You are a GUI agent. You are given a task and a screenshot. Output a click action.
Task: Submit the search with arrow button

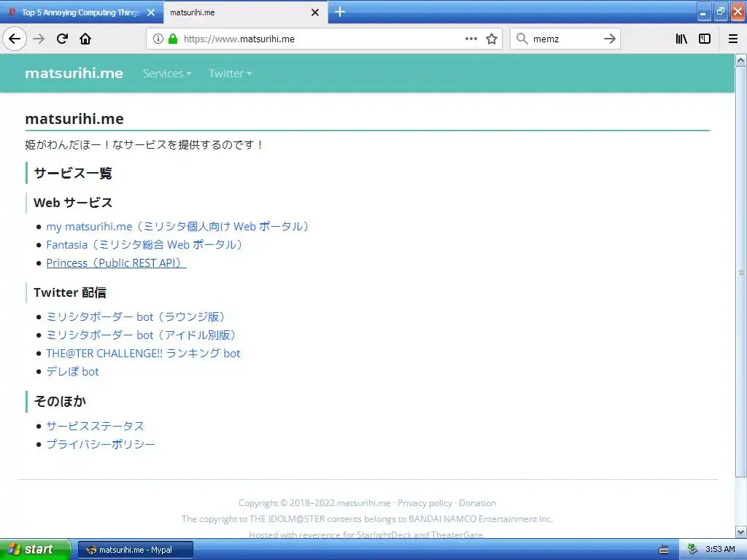[609, 39]
